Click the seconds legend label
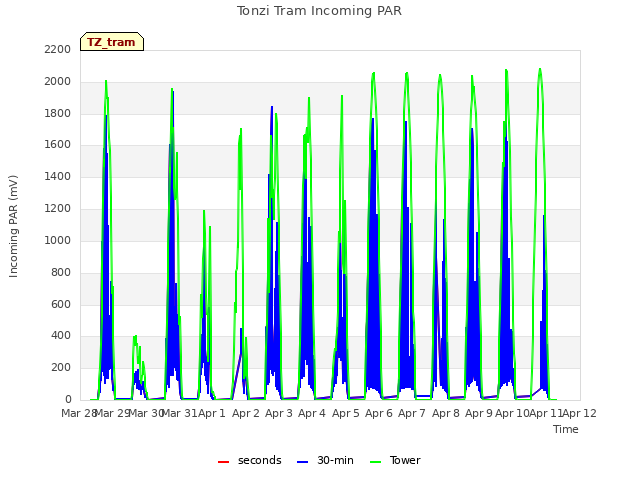This screenshot has width=640, height=480. click(260, 460)
